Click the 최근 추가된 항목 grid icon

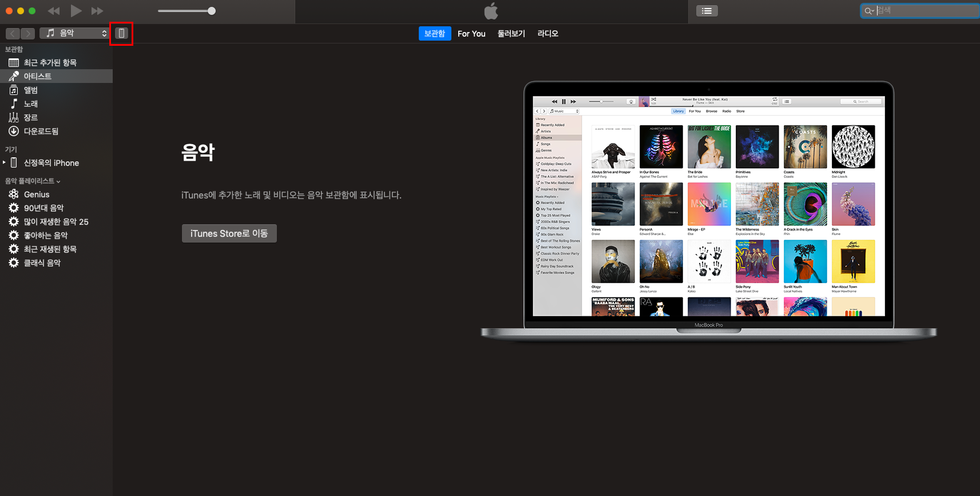point(14,62)
